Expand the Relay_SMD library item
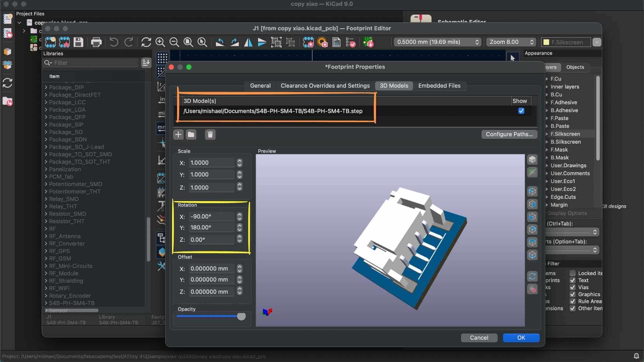The height and width of the screenshot is (362, 644). pos(46,199)
